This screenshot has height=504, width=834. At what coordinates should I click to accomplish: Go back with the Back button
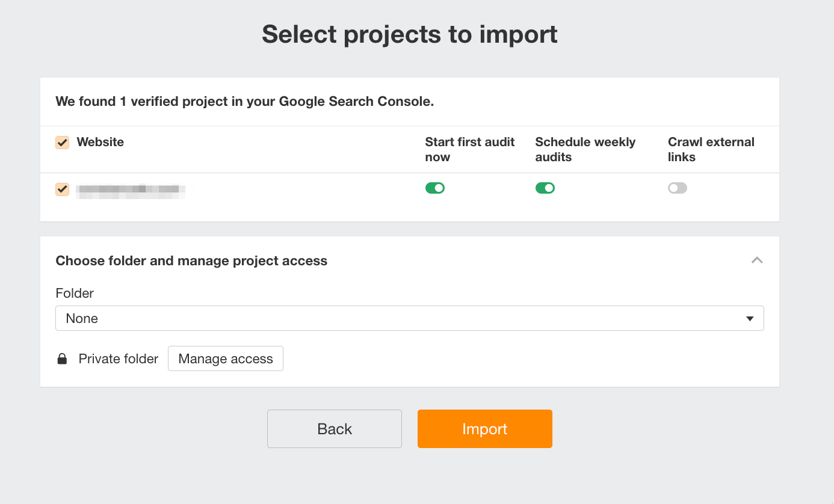point(335,429)
